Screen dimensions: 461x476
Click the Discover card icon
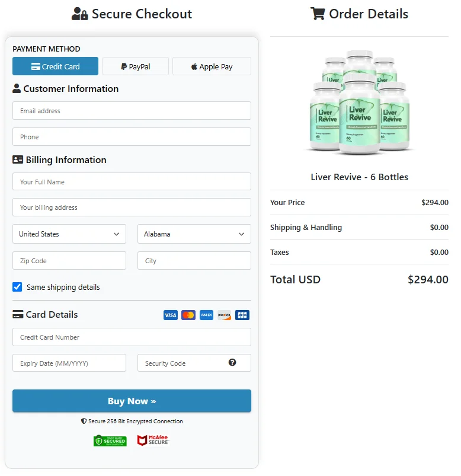pyautogui.click(x=224, y=315)
